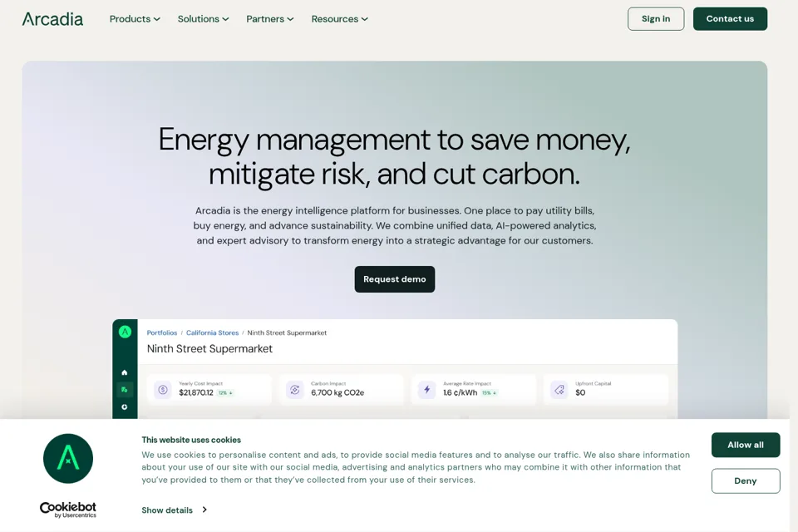Viewport: 798px width, 532px height.
Task: Click the Sign in button
Action: point(656,19)
